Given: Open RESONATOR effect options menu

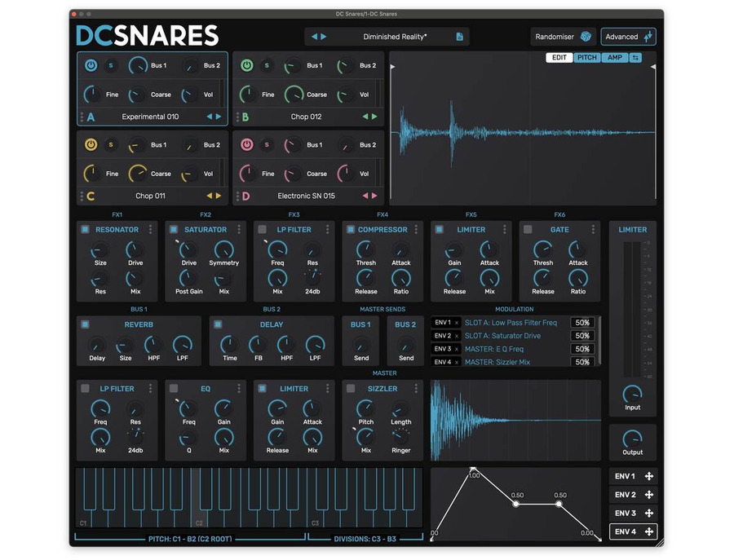Looking at the screenshot, I should 150,229.
